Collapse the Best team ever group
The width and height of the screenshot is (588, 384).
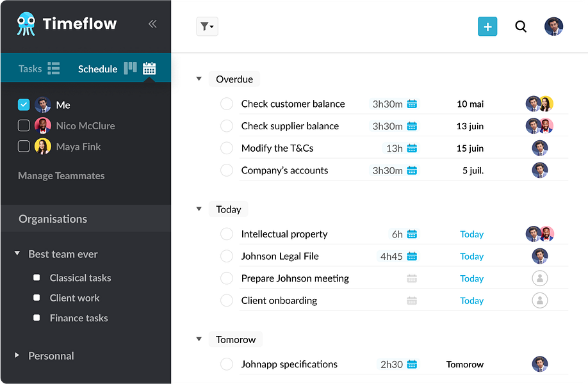[x=17, y=254]
